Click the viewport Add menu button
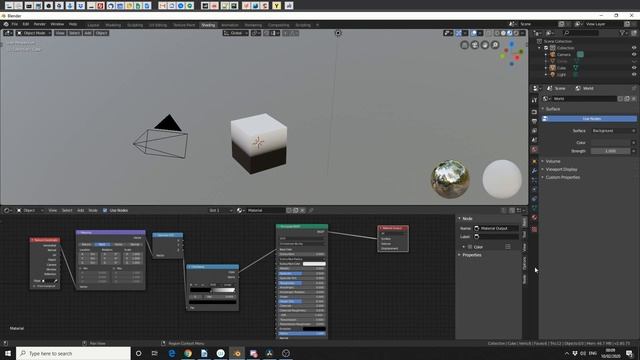The height and width of the screenshot is (360, 640). point(88,33)
